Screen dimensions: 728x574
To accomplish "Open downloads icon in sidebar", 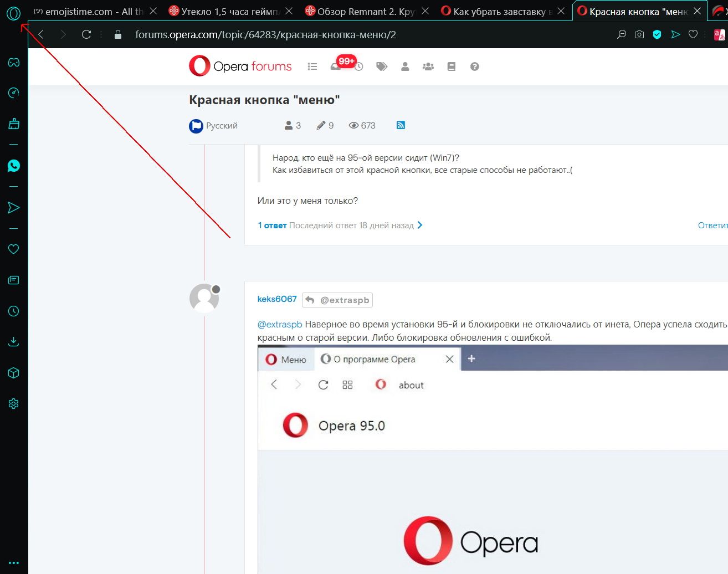I will pos(14,342).
